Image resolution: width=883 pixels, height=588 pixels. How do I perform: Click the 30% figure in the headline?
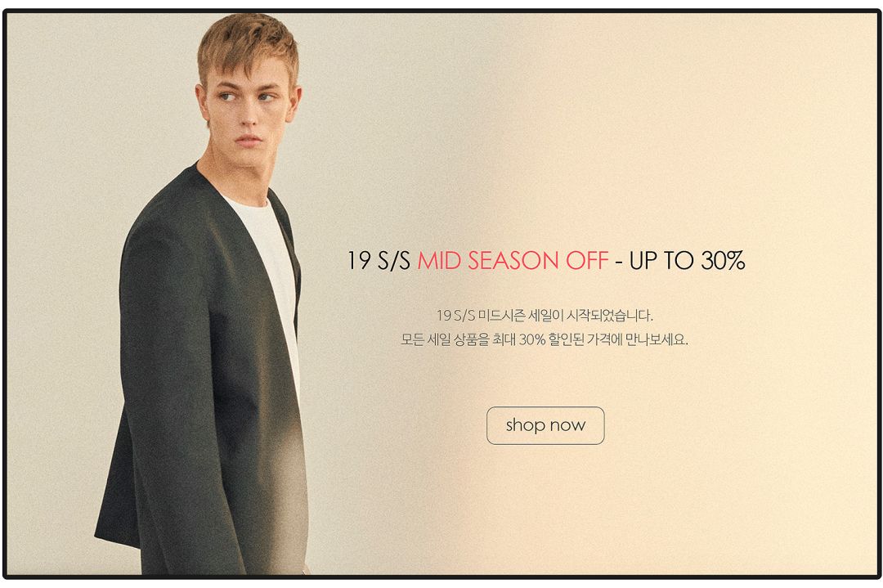pyautogui.click(x=723, y=261)
